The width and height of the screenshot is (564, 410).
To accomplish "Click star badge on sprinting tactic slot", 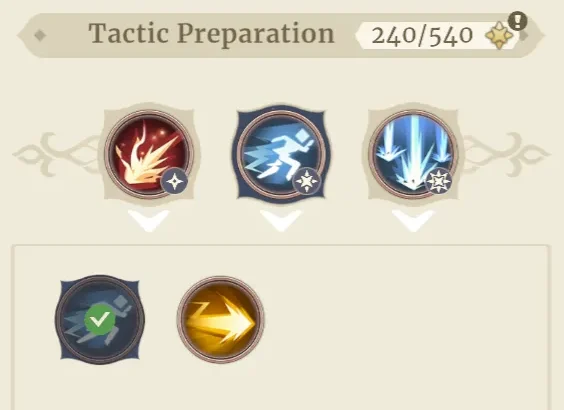I will coord(307,182).
